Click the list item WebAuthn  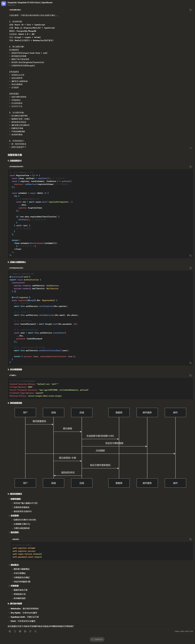point(25,609)
